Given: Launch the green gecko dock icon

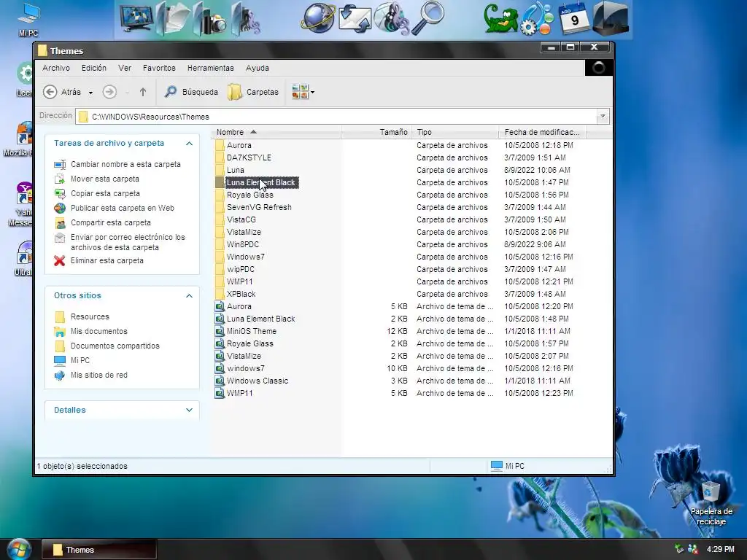Looking at the screenshot, I should coord(500,19).
